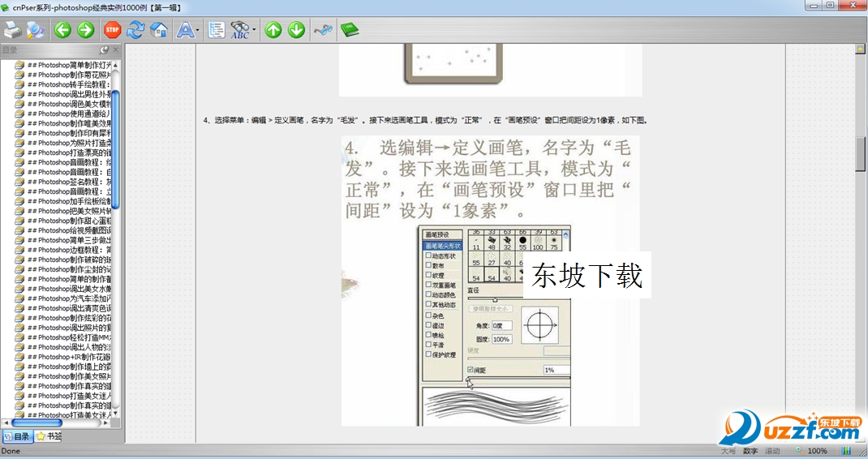Open topic 'Photoshop给视频截图调'

point(69,230)
